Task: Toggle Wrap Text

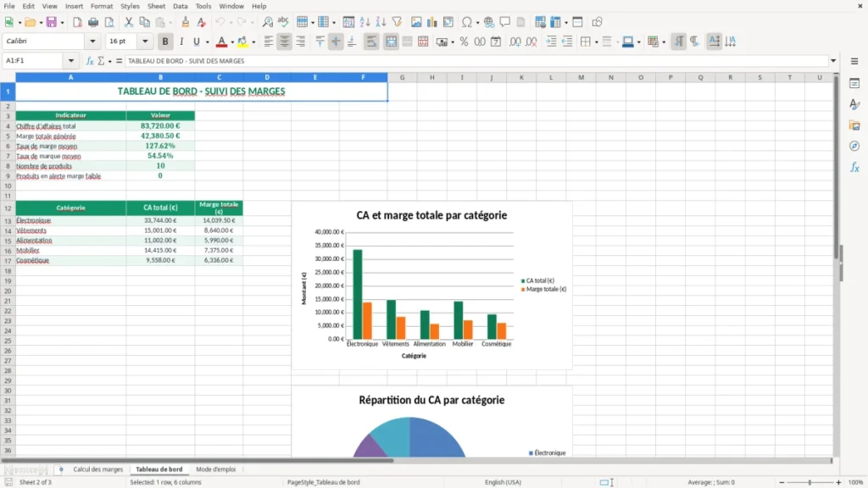Action: pos(371,42)
